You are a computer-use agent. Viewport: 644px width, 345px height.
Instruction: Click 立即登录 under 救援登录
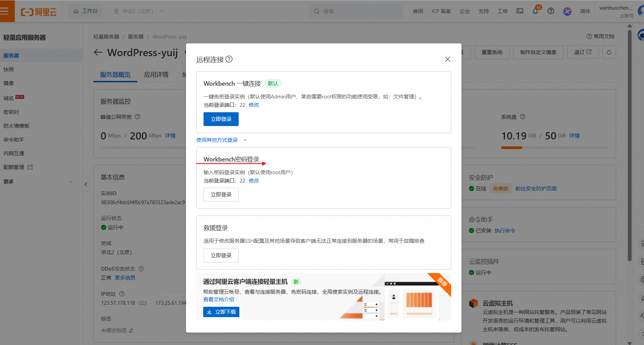pyautogui.click(x=221, y=255)
